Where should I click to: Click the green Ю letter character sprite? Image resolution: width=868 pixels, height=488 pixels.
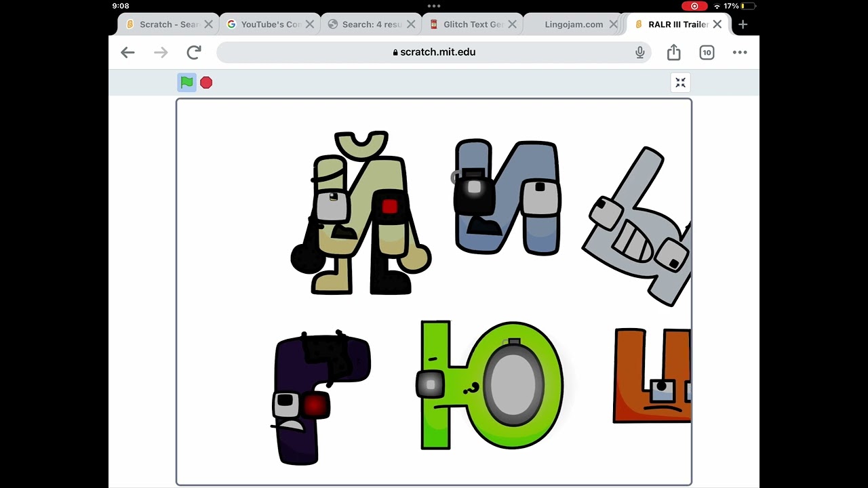point(490,385)
